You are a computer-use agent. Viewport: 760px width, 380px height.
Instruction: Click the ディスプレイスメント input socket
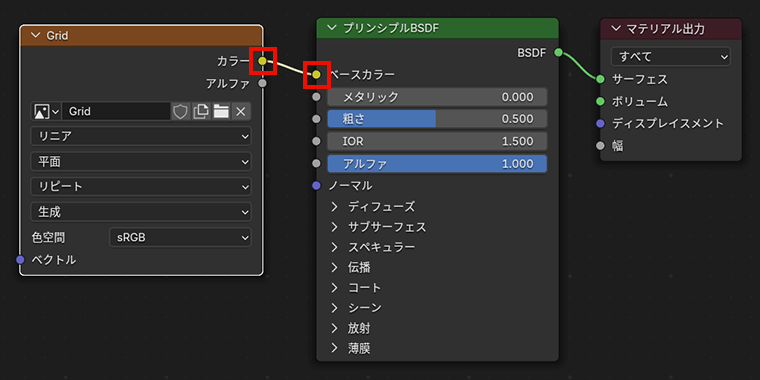[x=601, y=124]
